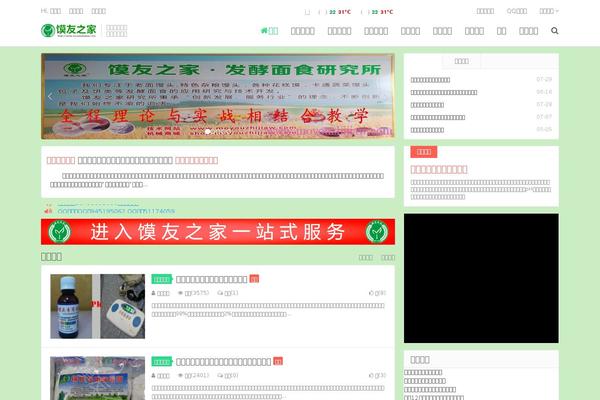
Task: Click the red label tag in sidebar box
Action: pos(424,152)
